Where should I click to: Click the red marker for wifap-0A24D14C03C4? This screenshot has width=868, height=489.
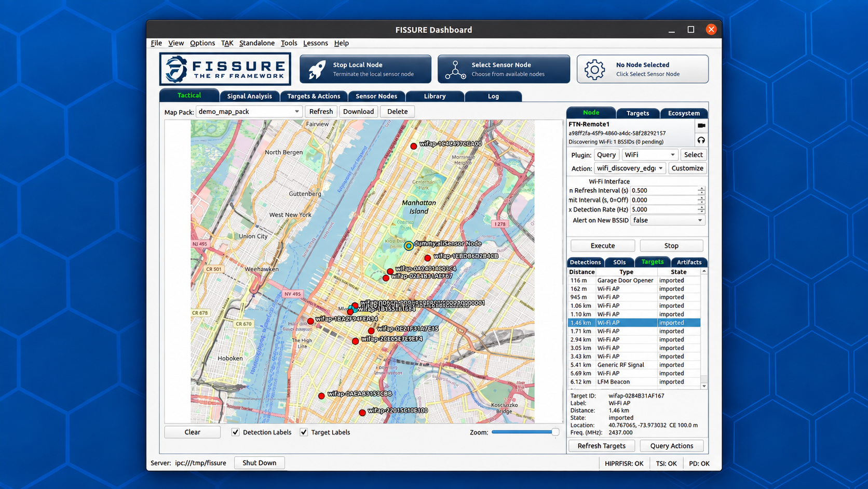[x=390, y=271]
